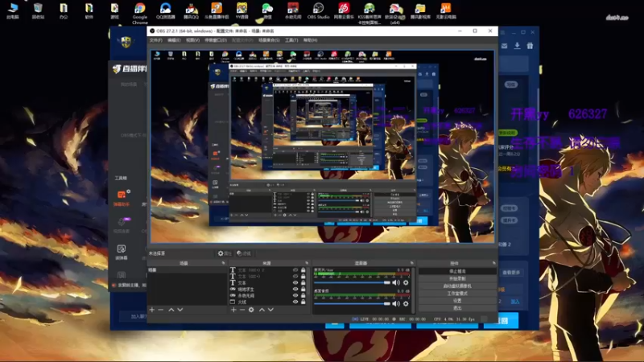The height and width of the screenshot is (362, 644).
Task: Click the 停止推流 stop streaming button
Action: tap(457, 272)
